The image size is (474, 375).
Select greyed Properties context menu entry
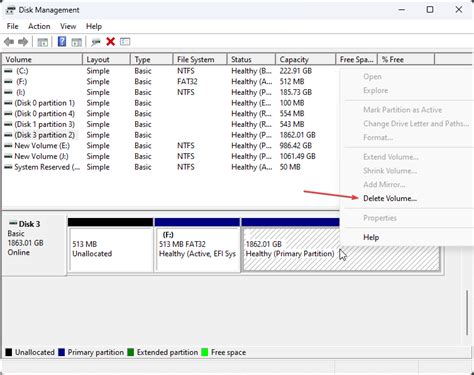click(380, 218)
